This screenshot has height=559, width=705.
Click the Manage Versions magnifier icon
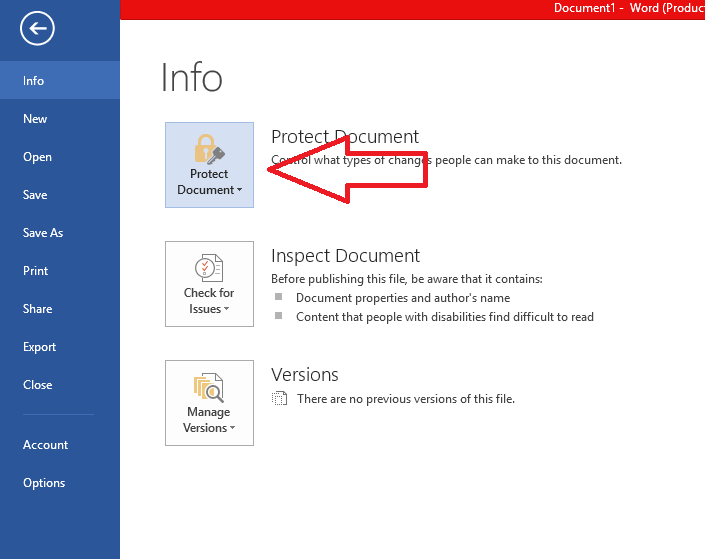point(209,388)
